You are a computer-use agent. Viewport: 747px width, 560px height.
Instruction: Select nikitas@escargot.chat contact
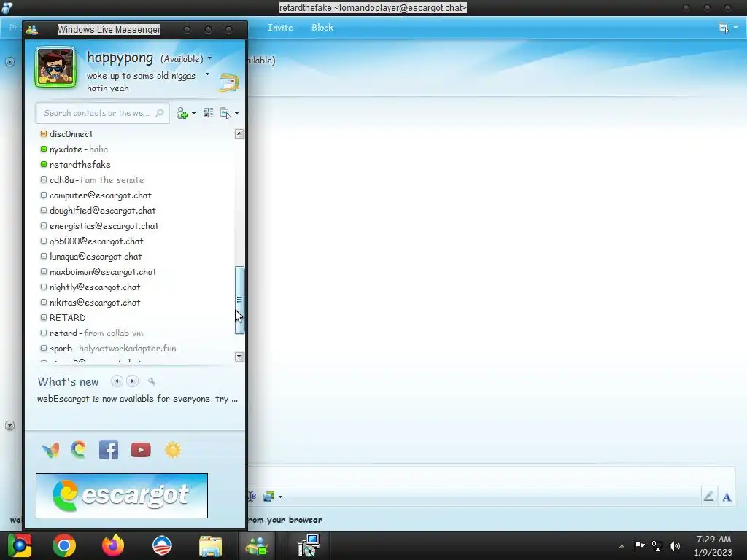(x=90, y=302)
